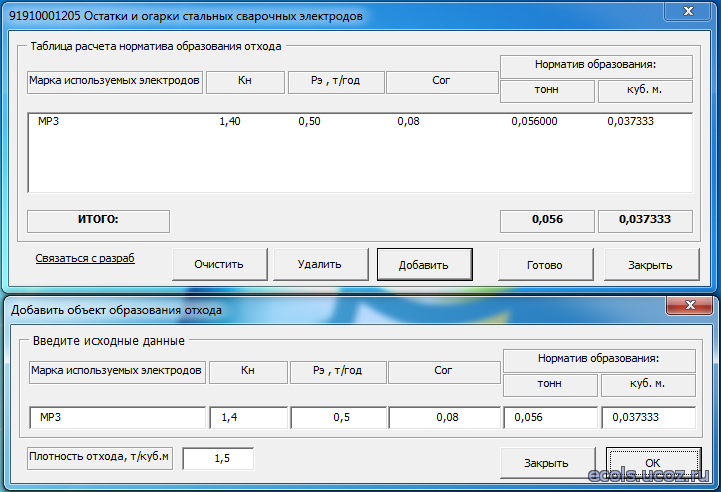Click the Очистить button
This screenshot has height=492, width=721.
pos(219,264)
